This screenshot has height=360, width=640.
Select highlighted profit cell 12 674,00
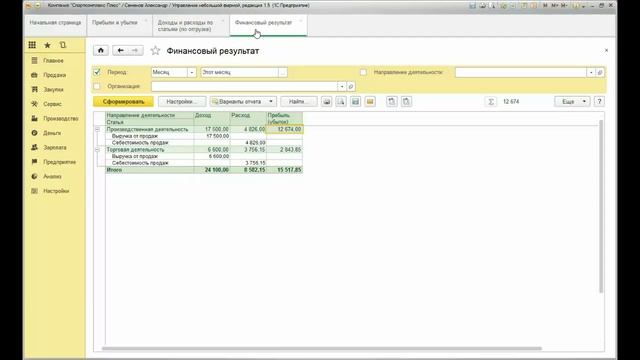point(284,129)
